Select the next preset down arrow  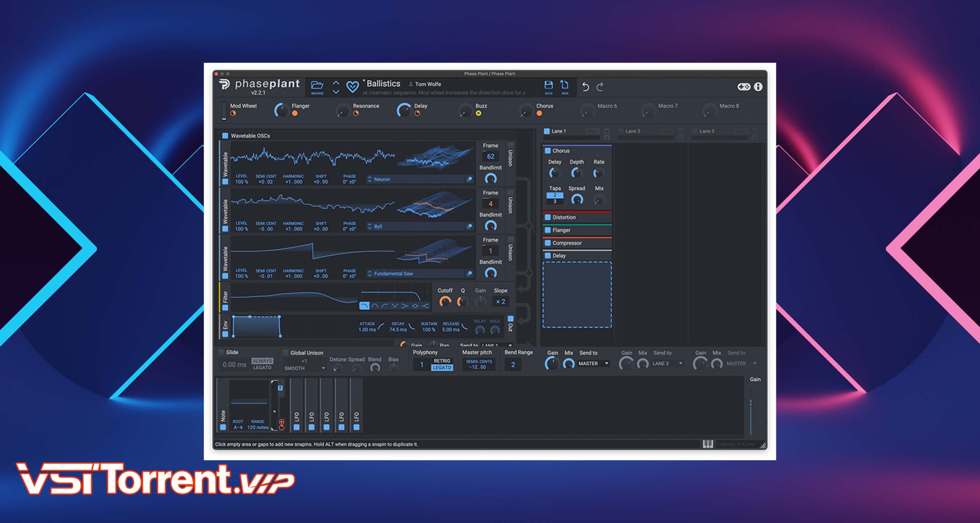[x=336, y=92]
